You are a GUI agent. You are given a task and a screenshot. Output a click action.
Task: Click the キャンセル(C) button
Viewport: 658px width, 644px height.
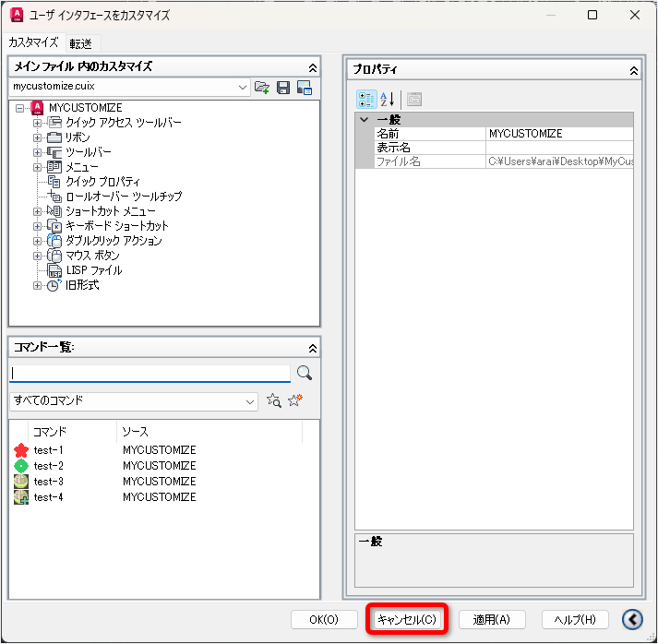407,619
